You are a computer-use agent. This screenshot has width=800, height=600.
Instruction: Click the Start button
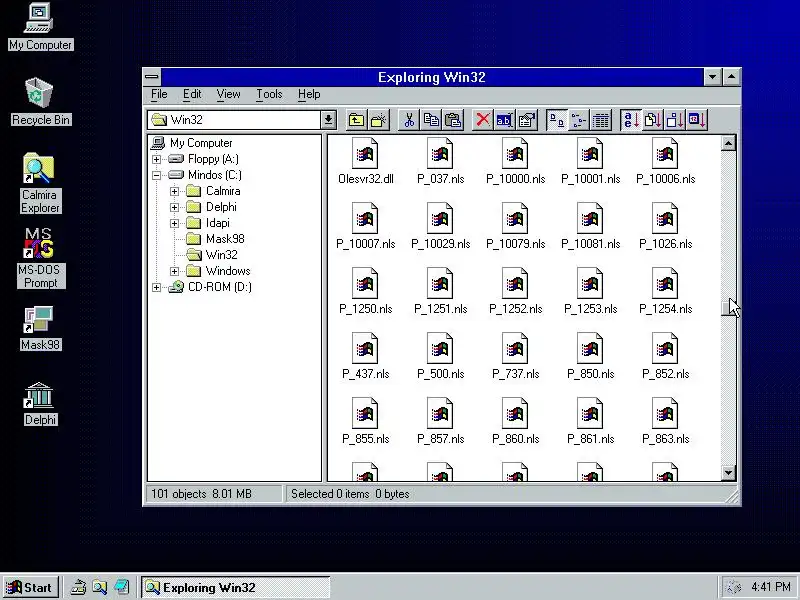click(30, 588)
